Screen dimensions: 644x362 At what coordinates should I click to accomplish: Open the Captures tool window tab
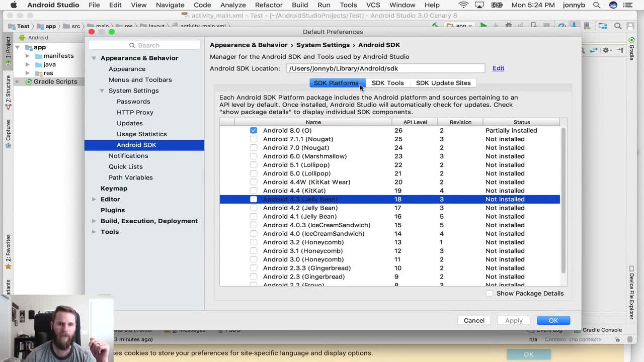coord(8,133)
